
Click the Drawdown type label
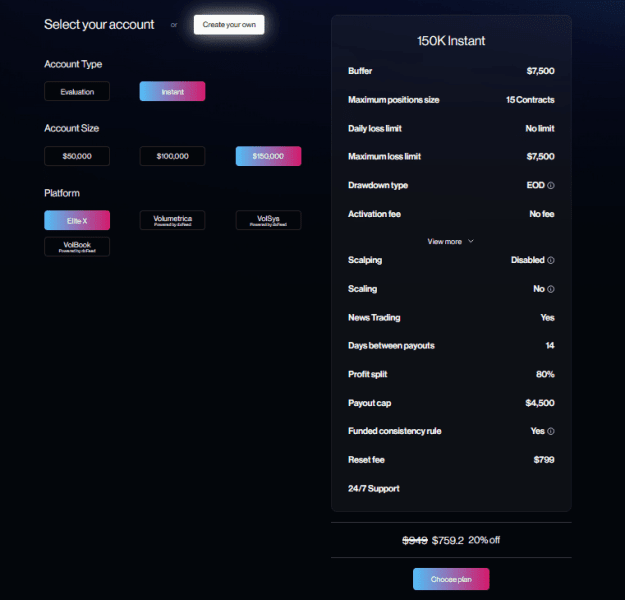point(378,185)
